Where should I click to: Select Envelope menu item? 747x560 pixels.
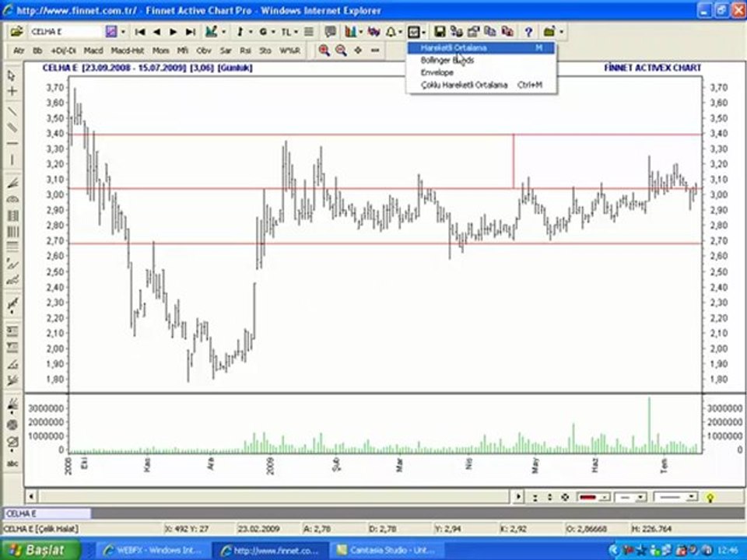coord(481,72)
